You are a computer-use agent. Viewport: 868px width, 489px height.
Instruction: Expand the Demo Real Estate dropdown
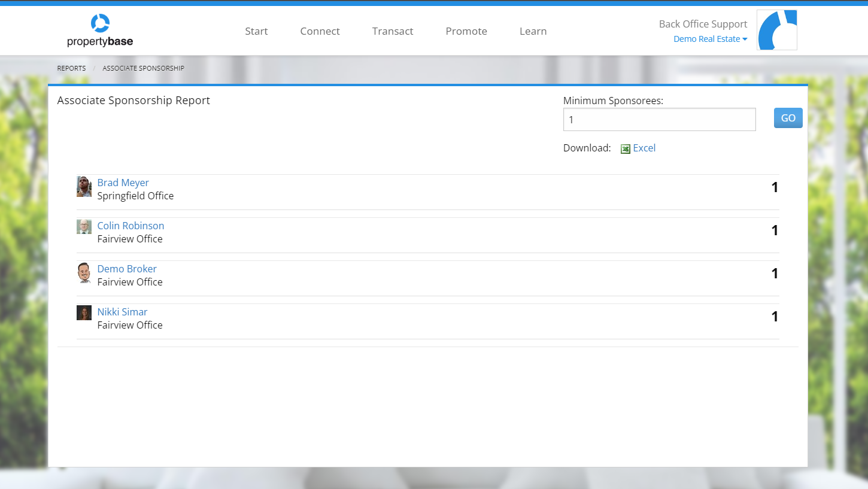coord(710,39)
